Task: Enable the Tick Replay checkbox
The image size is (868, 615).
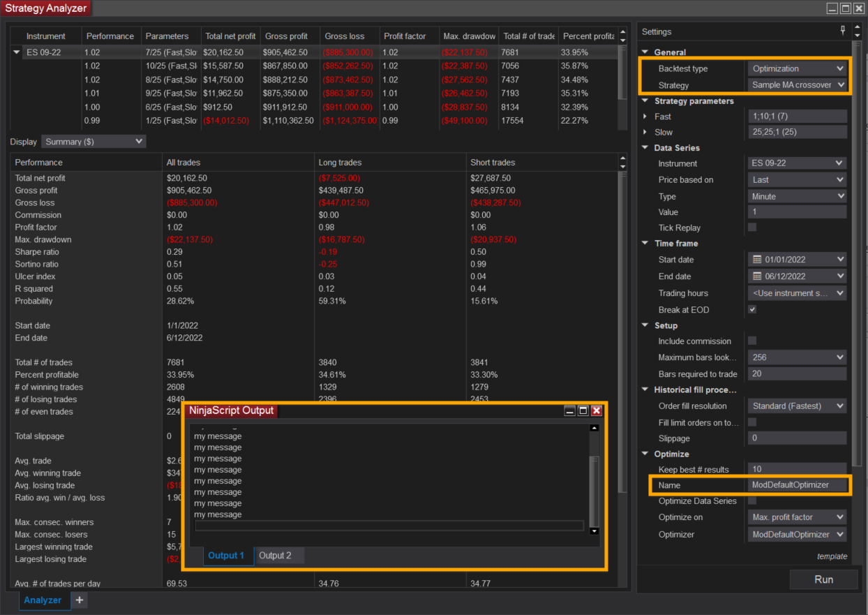Action: click(752, 228)
